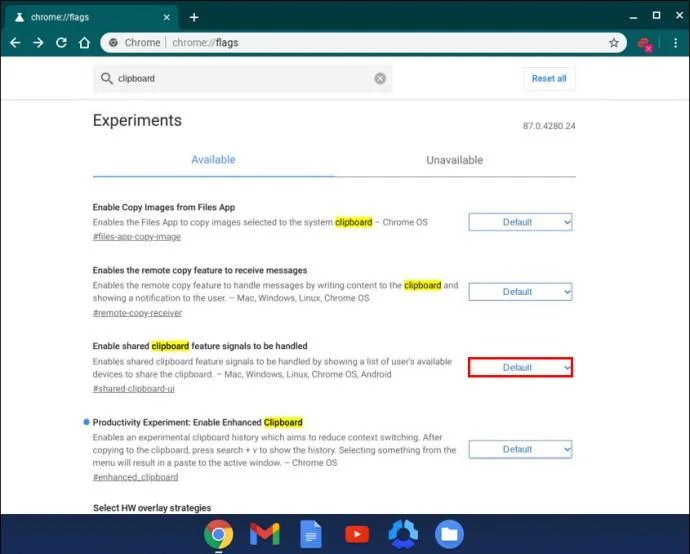The width and height of the screenshot is (690, 554).
Task: Click the site info icon in address bar
Action: tap(114, 43)
